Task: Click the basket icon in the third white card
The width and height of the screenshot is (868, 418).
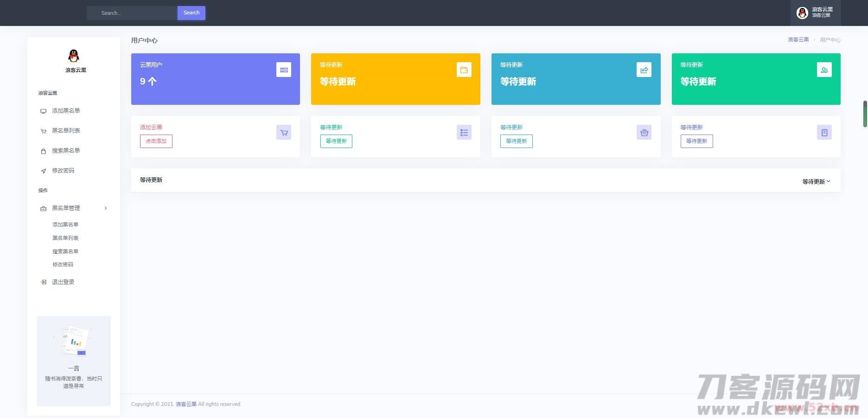Action: (644, 133)
